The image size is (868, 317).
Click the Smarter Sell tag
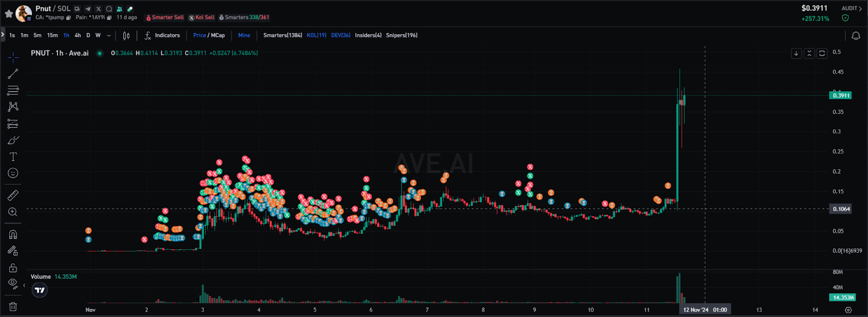[165, 17]
